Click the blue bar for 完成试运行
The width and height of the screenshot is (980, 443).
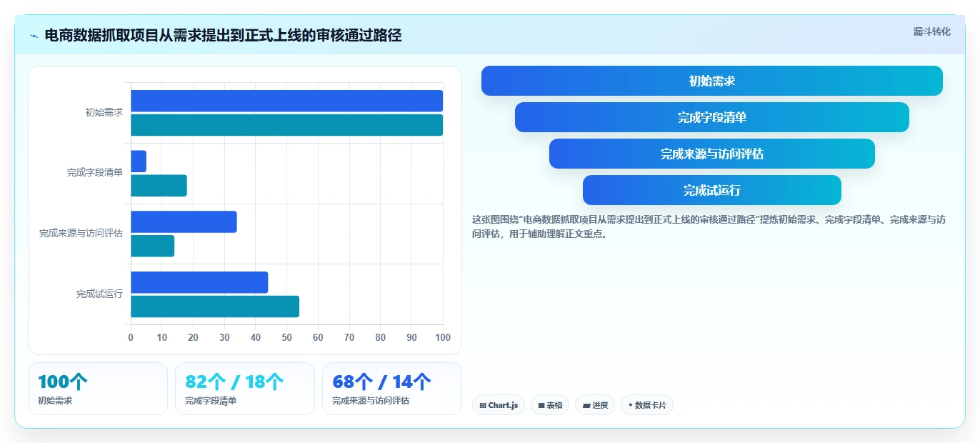tap(199, 282)
